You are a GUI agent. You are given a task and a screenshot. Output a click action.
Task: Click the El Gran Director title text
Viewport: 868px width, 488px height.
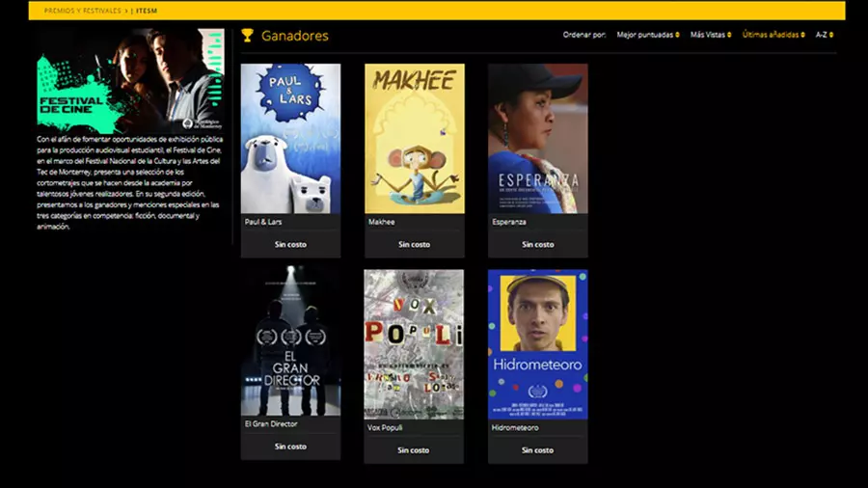[x=271, y=423]
